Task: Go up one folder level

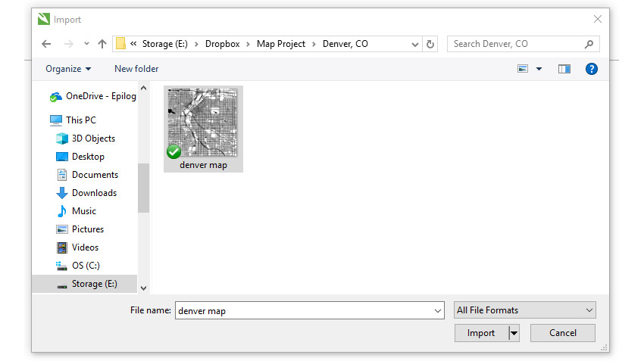Action: [x=102, y=44]
